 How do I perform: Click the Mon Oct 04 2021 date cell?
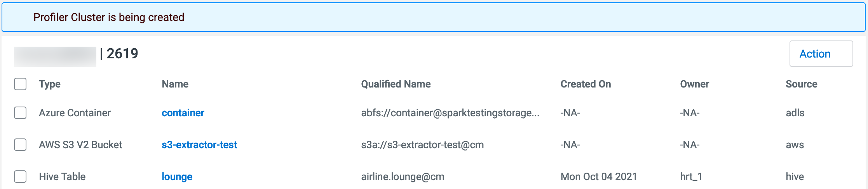[598, 177]
